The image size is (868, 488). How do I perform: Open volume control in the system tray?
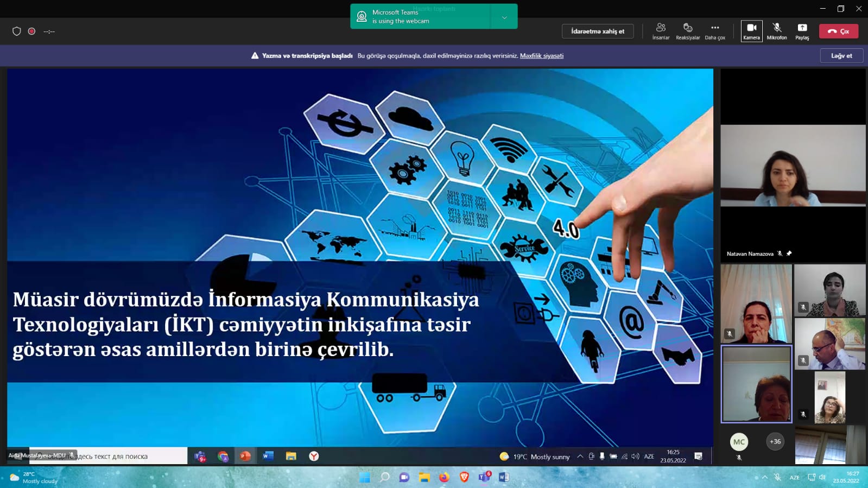click(x=822, y=477)
